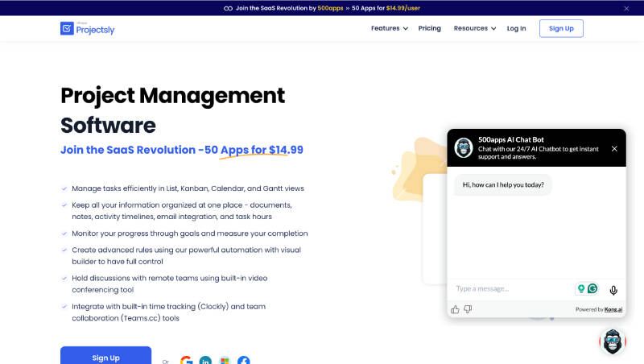Click the Grammarly icon in message box
This screenshot has width=644, height=364.
pos(592,289)
